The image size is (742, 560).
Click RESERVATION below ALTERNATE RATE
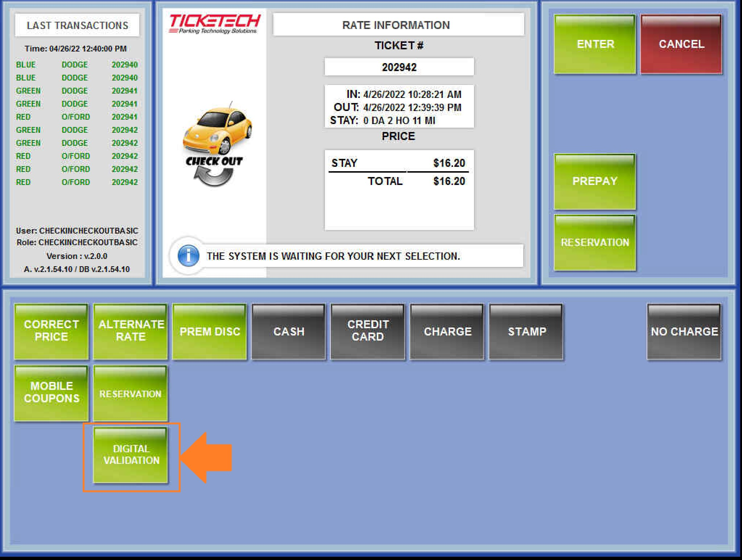point(131,394)
